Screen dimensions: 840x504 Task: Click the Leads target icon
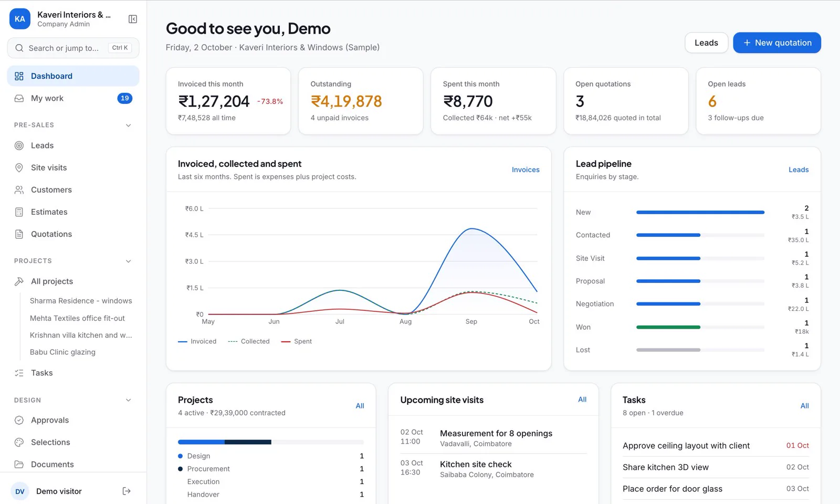click(19, 145)
